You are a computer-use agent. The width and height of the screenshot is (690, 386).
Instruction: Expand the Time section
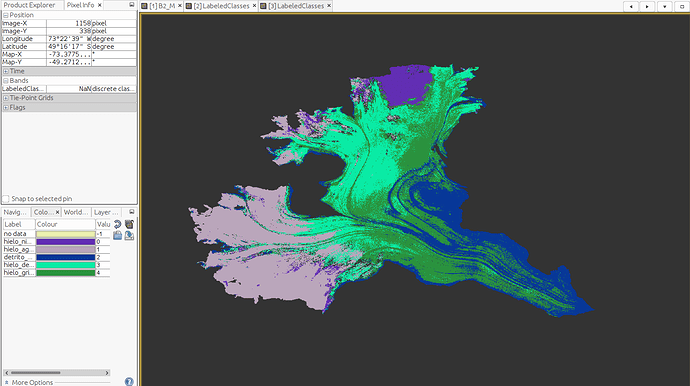pyautogui.click(x=6, y=71)
